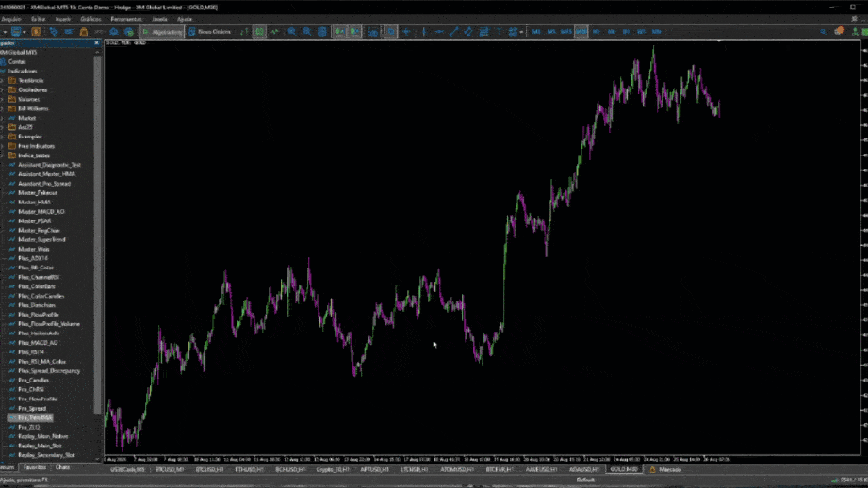This screenshot has height=488, width=868.
Task: Select the Fibonacci retracement tool
Action: [483, 32]
